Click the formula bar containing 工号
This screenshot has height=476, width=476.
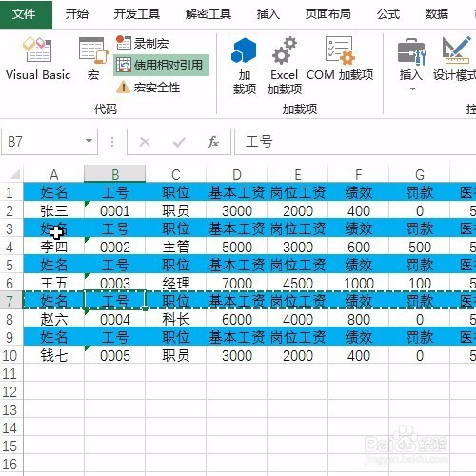click(x=355, y=142)
